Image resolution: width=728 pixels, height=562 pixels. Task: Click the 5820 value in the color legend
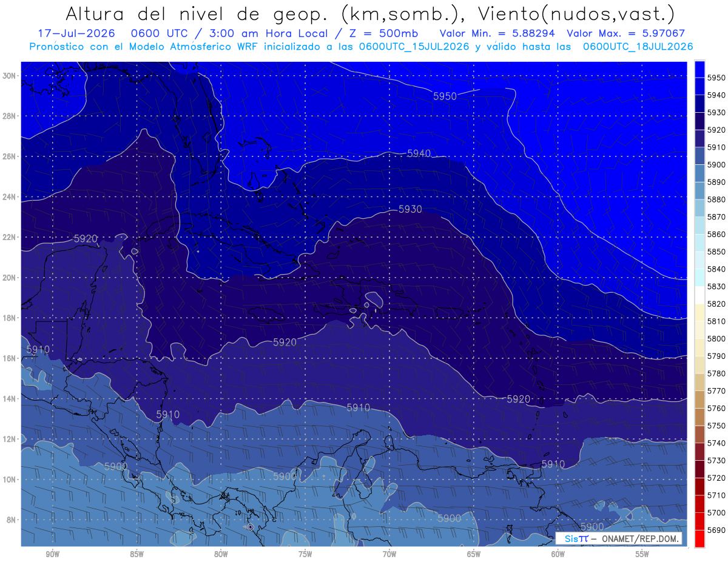[716, 304]
